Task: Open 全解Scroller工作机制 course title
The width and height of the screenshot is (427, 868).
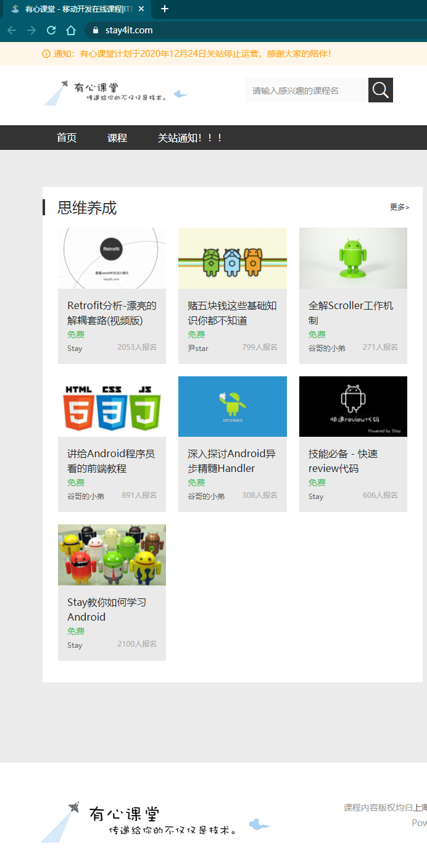Action: coord(350,313)
